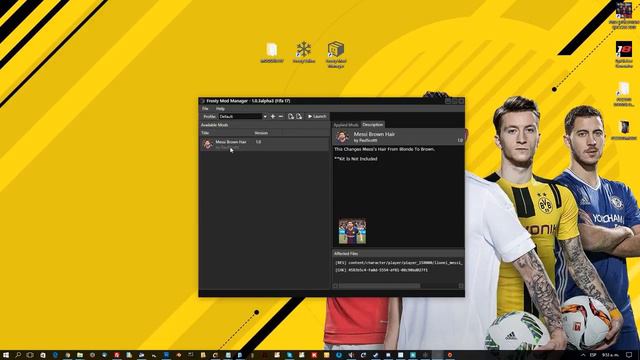The width and height of the screenshot is (640, 360).
Task: Click the right scroll arrow in Affected Files
Action: [x=461, y=286]
